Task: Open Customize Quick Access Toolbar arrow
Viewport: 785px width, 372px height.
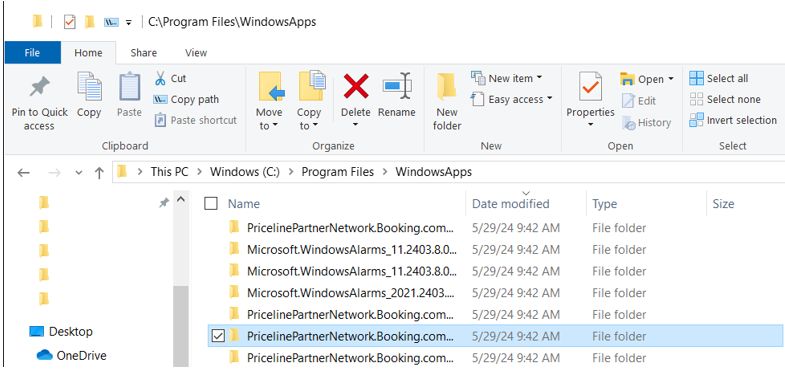Action: point(129,23)
